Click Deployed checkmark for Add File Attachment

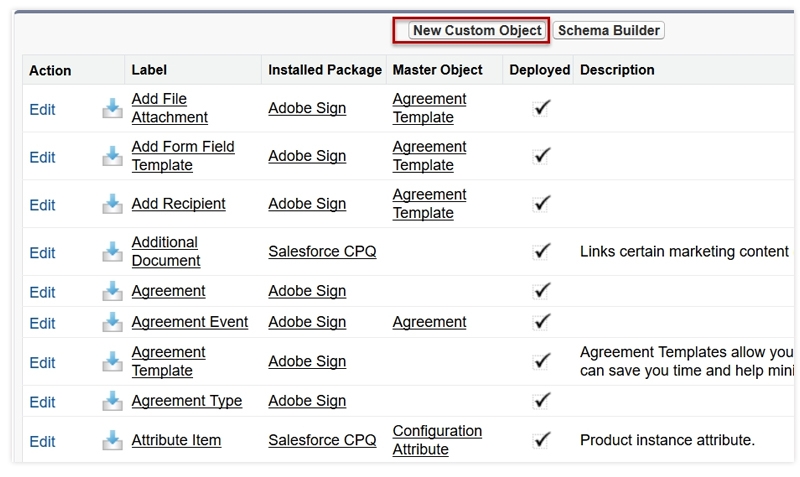pyautogui.click(x=541, y=108)
